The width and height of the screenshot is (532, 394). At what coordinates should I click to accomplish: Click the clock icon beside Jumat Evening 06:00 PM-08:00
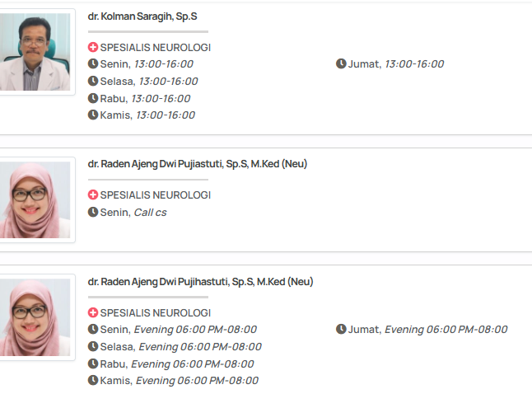point(341,330)
